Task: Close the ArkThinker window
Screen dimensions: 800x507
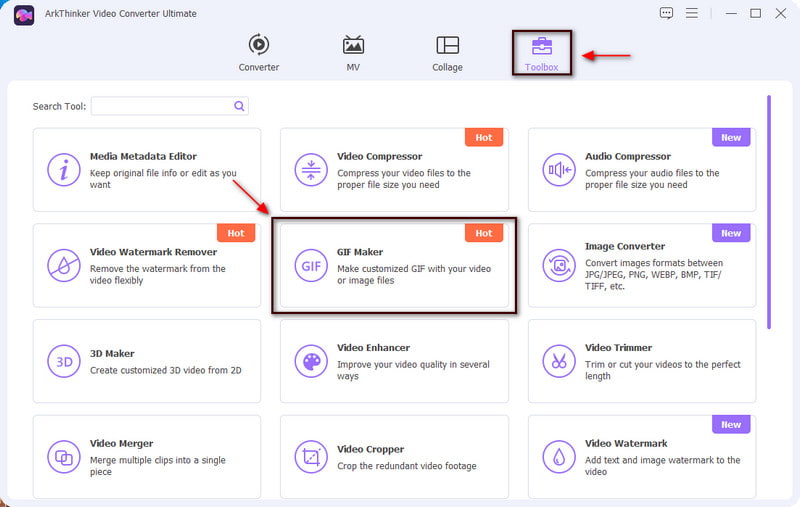Action: 781,14
